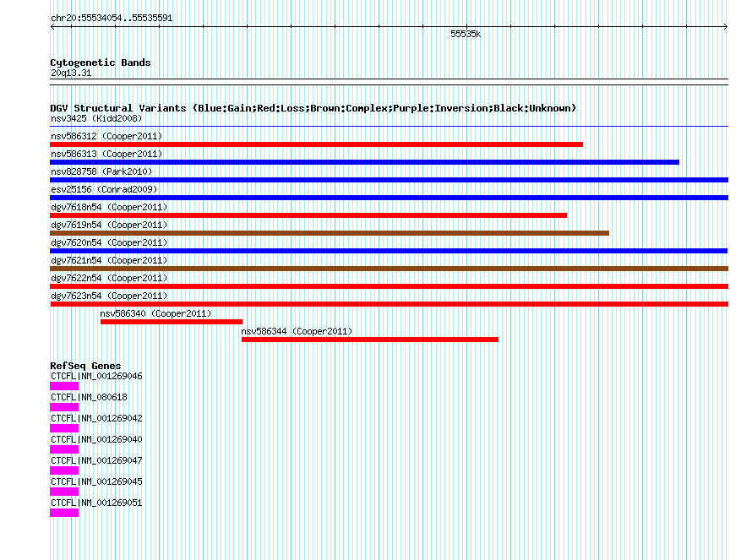This screenshot has height=560, width=752.
Task: Open variant nsv828758 (Park2010) label
Action: click(x=101, y=171)
